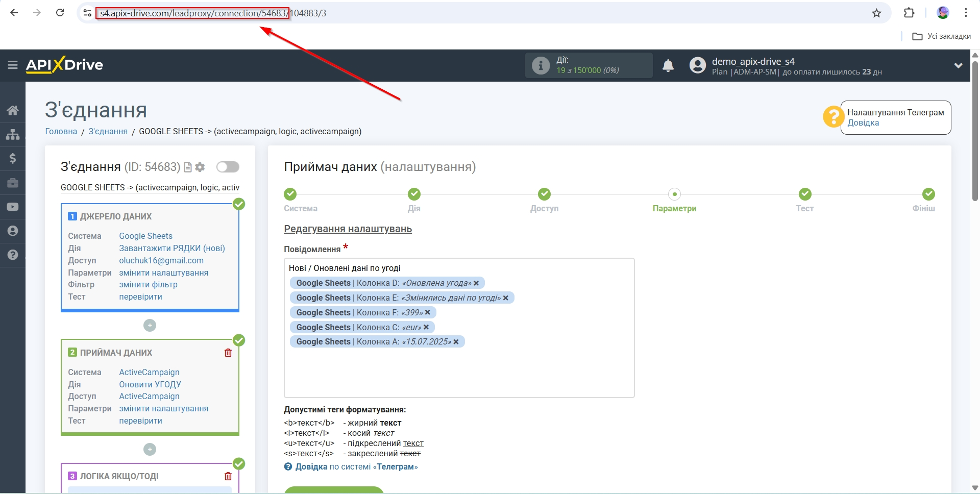Open Усі закладки bookmarks folder
The image size is (980, 494).
pyautogui.click(x=942, y=36)
